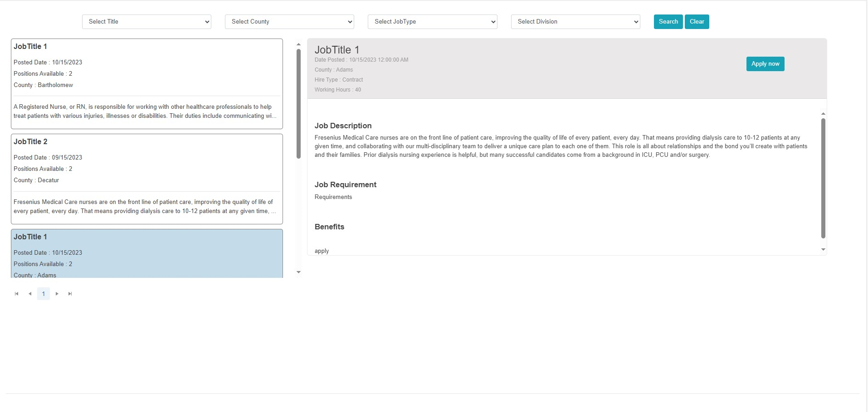Click the job list scrollbar thumb

pos(298,103)
